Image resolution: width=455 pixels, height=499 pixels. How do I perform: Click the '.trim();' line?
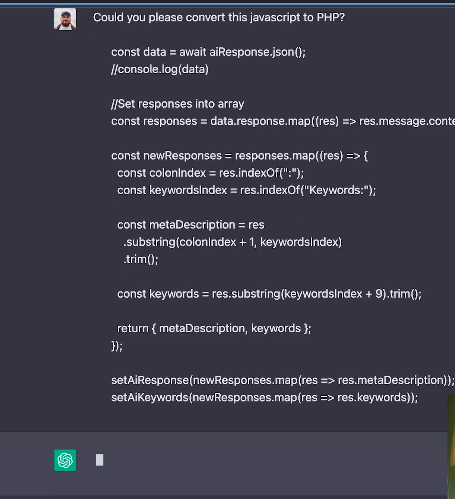click(141, 259)
